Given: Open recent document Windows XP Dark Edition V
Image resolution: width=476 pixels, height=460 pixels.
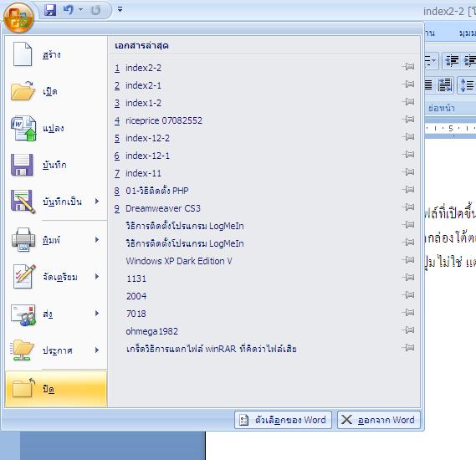Looking at the screenshot, I should point(179,261).
